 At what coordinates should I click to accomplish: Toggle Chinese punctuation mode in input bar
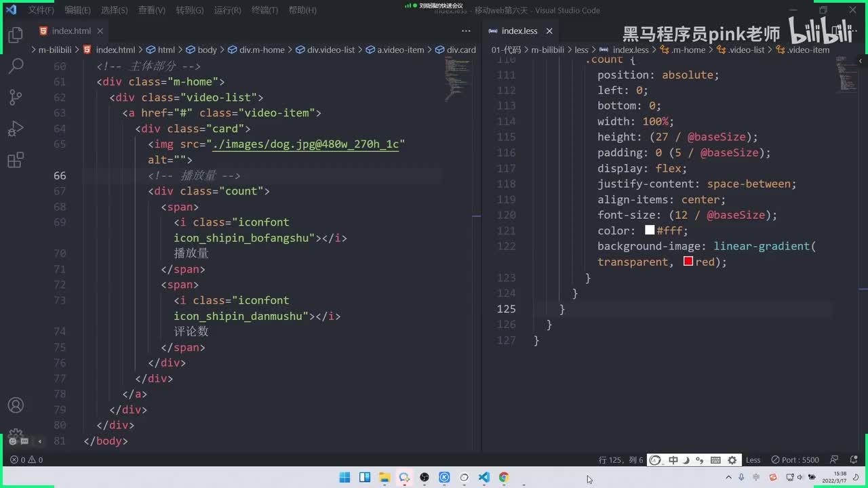pos(701,460)
